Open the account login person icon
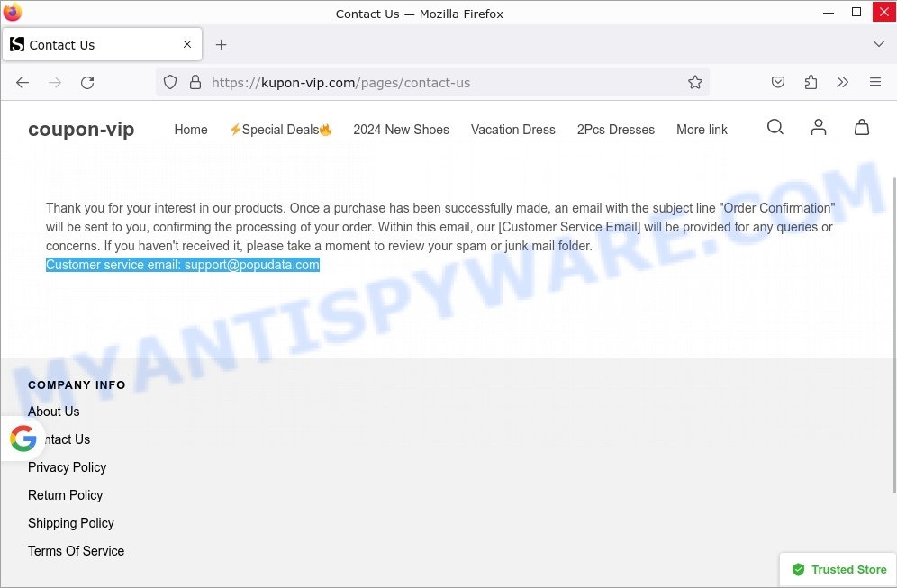The image size is (897, 588). (x=819, y=127)
